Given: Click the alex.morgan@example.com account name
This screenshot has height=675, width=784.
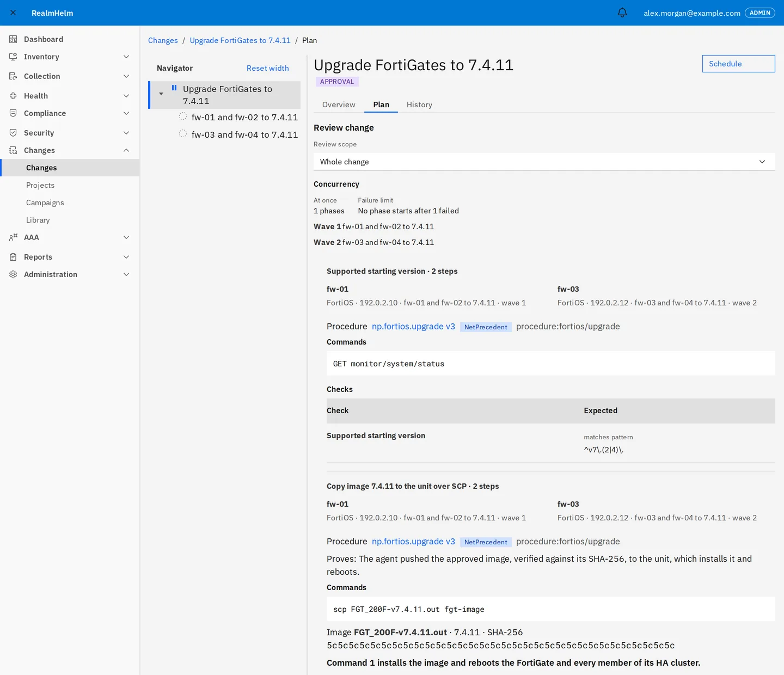Looking at the screenshot, I should coord(692,13).
